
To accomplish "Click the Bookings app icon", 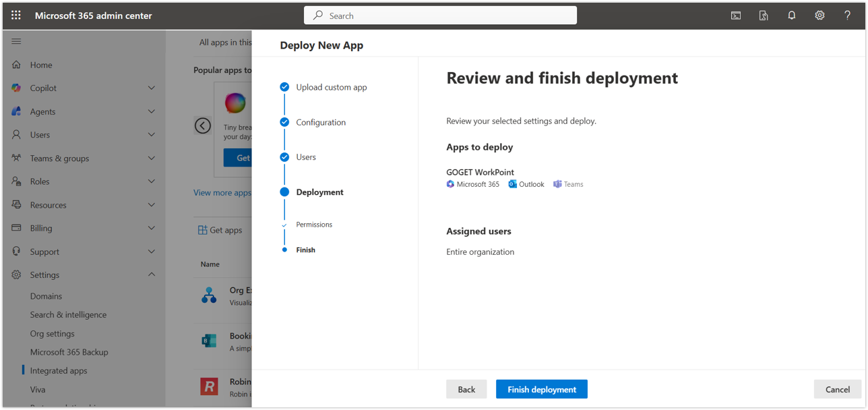I will [x=209, y=341].
